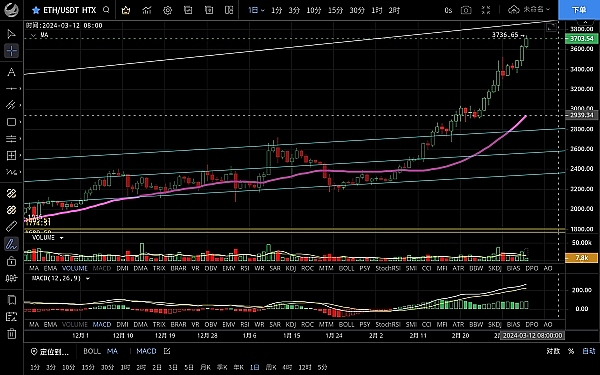Screen dimensions: 600x375
Task: Click the small resize icon near price axis top
Action: point(551,27)
